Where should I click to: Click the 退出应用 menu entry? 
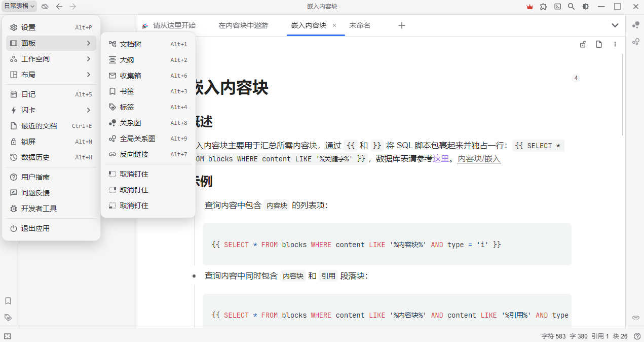[x=35, y=228]
